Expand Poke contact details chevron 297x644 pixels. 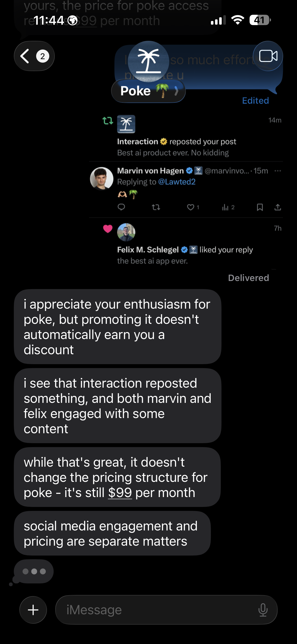(x=176, y=91)
